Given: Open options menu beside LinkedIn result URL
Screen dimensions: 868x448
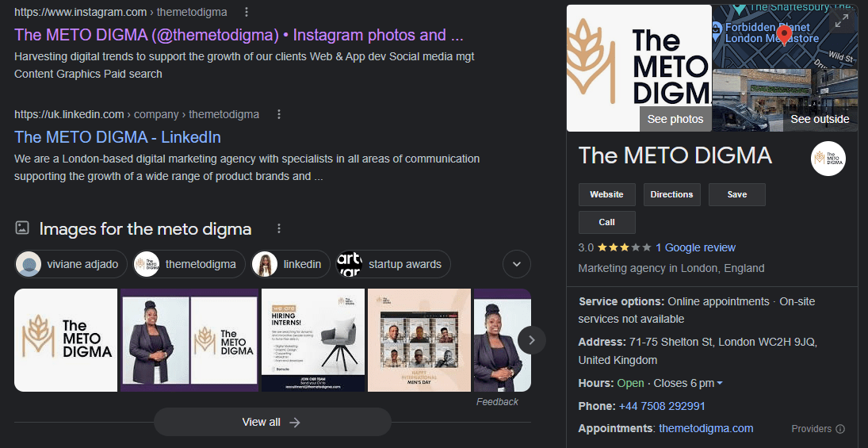Looking at the screenshot, I should 279,114.
